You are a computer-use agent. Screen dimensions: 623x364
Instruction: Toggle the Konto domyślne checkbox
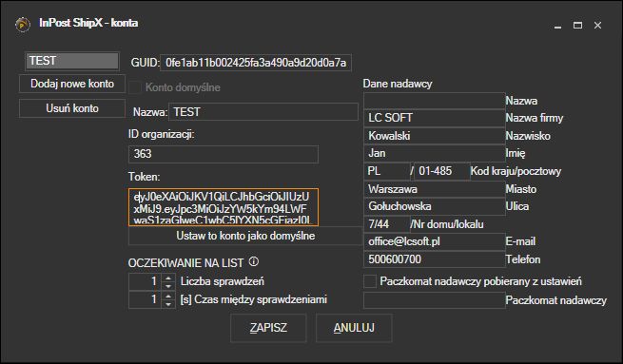(135, 87)
